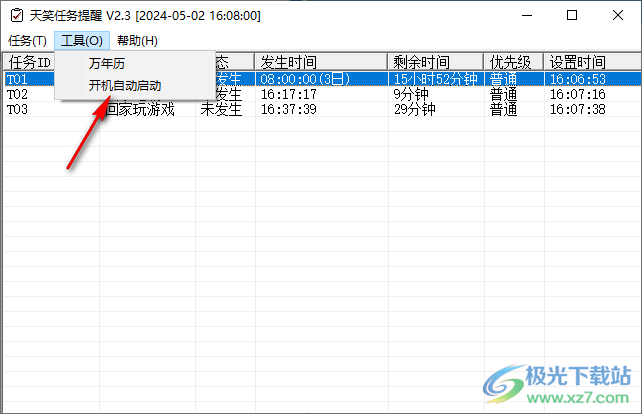This screenshot has width=642, height=414.
Task: Maximize the 天笑任务提醒 window
Action: [571, 16]
